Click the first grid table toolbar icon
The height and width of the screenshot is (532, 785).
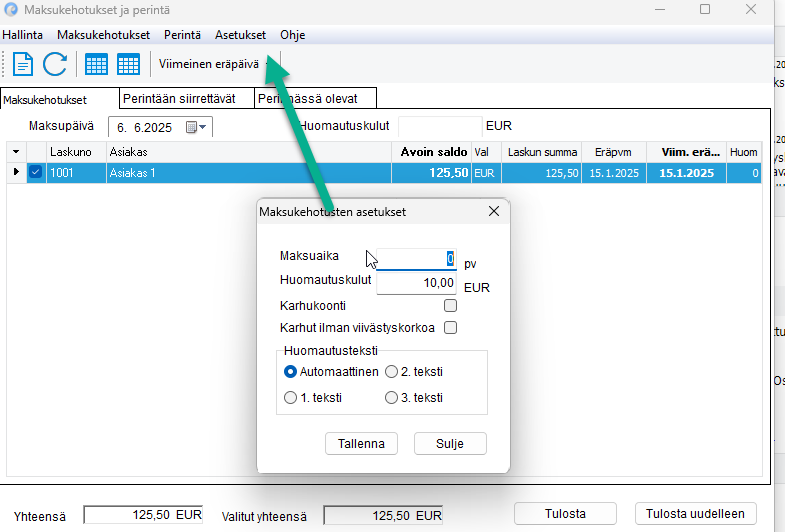point(96,65)
